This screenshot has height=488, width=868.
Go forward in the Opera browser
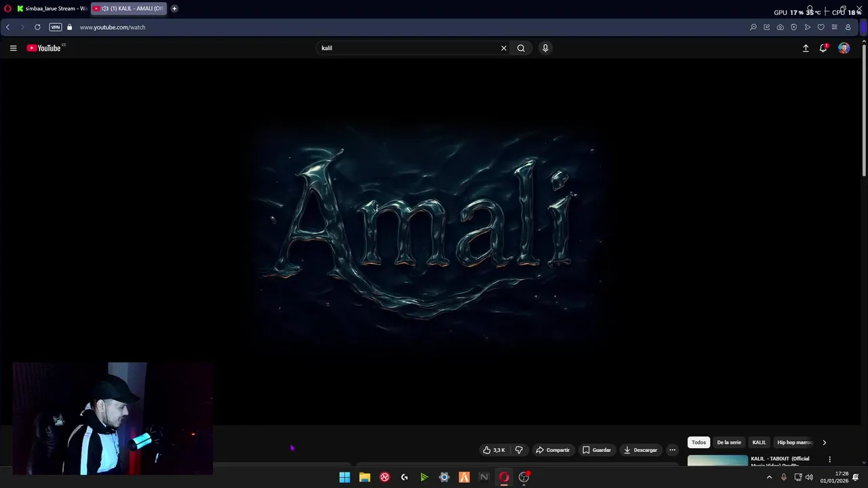(x=22, y=27)
